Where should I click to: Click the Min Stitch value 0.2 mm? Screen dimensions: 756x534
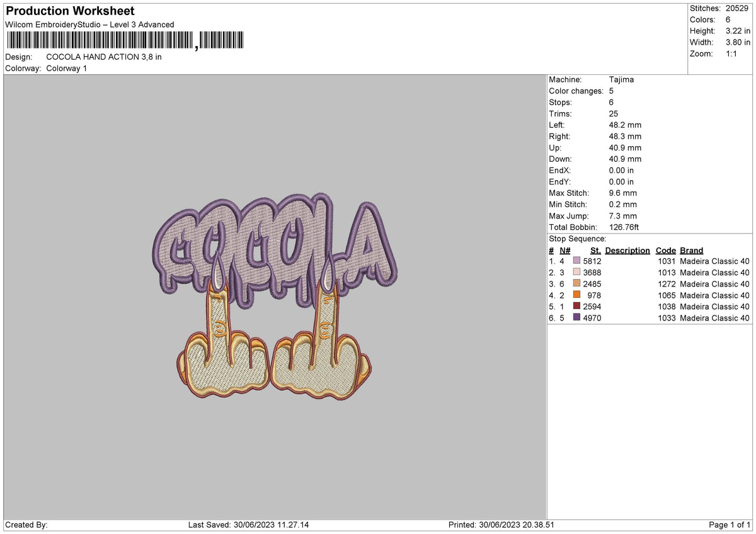(x=623, y=204)
